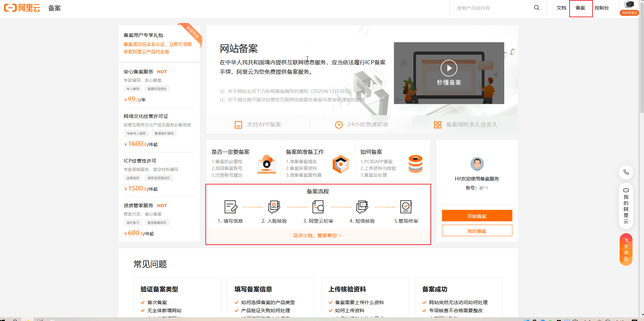Open the 如何上传资料 FAQ link

[350, 311]
